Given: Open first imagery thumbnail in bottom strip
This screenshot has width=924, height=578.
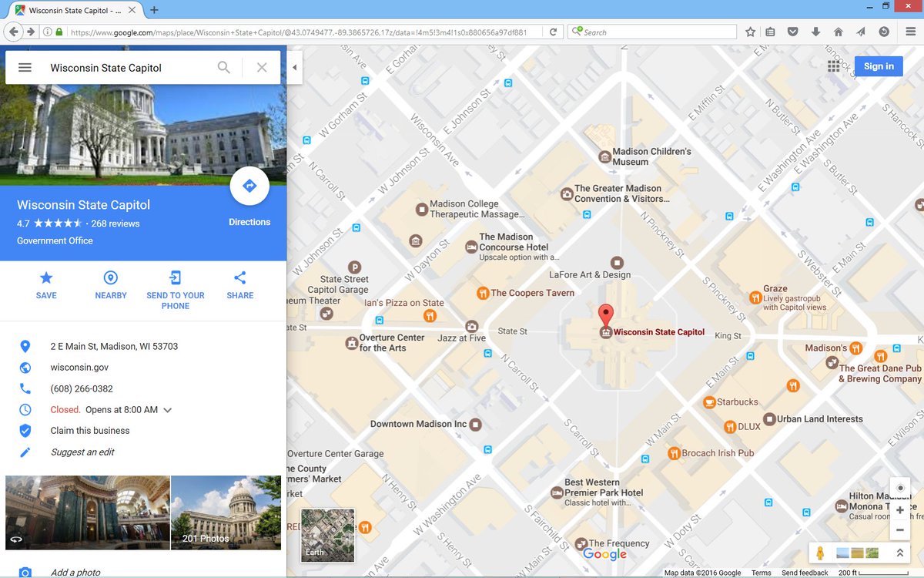Looking at the screenshot, I should tap(842, 553).
